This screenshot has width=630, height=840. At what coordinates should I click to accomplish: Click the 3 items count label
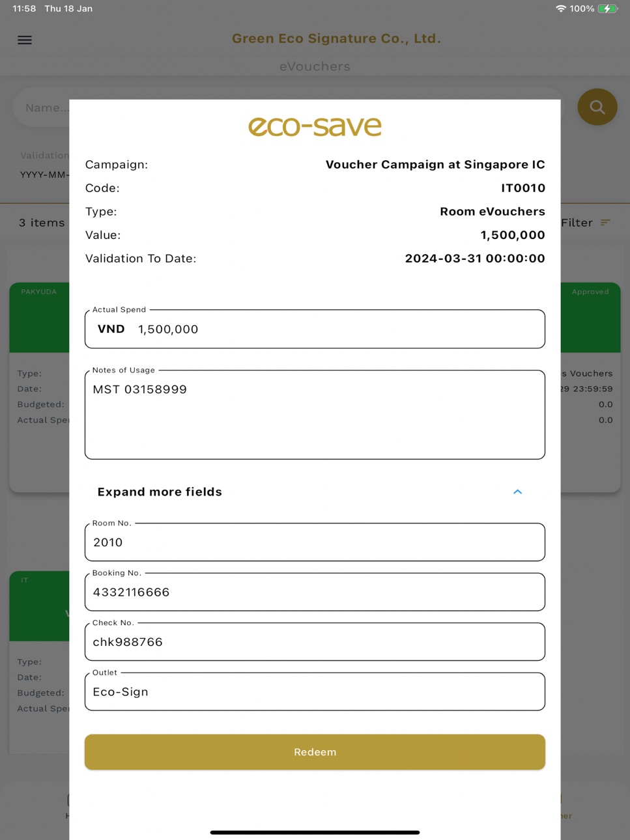[42, 223]
